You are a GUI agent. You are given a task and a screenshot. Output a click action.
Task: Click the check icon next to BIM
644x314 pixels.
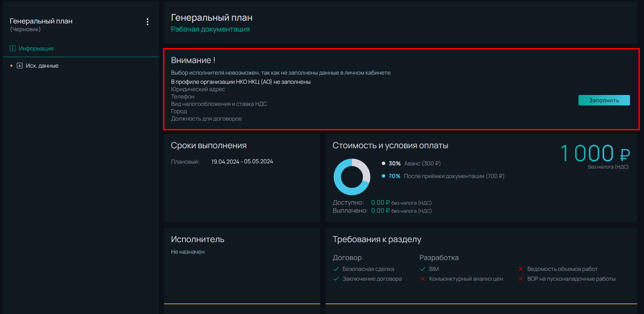423,269
